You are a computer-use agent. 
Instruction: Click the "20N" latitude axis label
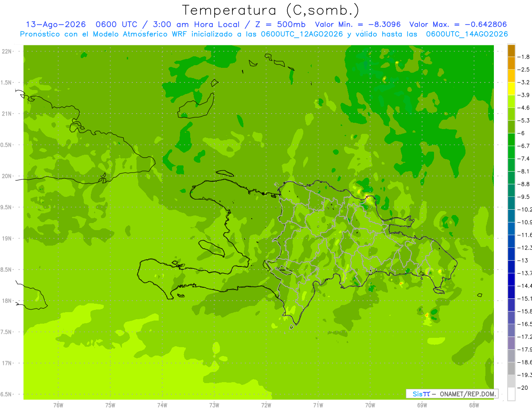(7, 176)
